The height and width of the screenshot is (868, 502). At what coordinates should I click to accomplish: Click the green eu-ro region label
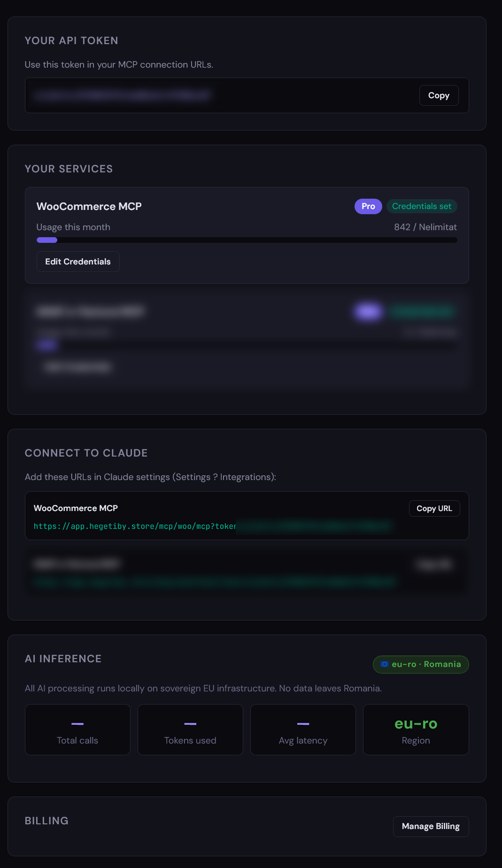[x=415, y=724]
